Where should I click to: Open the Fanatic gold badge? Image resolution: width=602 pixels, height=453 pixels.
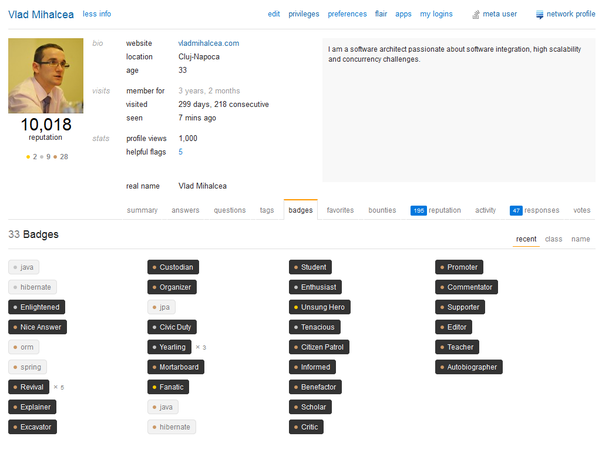pos(168,387)
